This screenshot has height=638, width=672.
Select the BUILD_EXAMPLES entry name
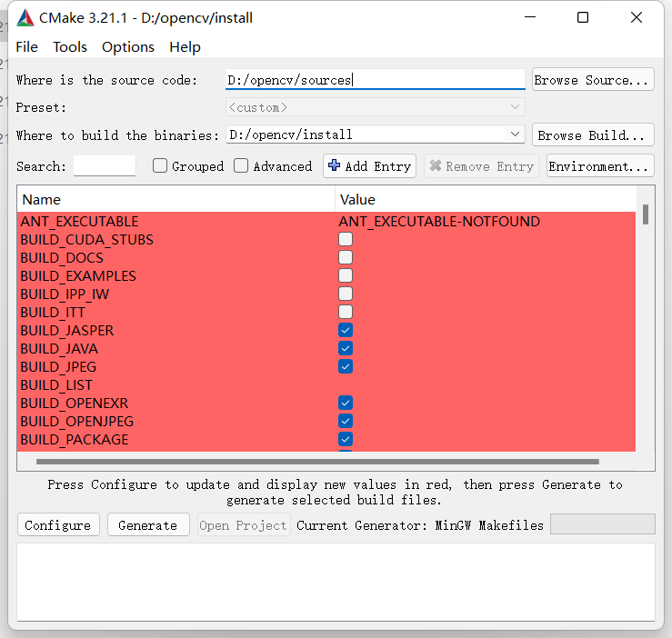coord(78,276)
